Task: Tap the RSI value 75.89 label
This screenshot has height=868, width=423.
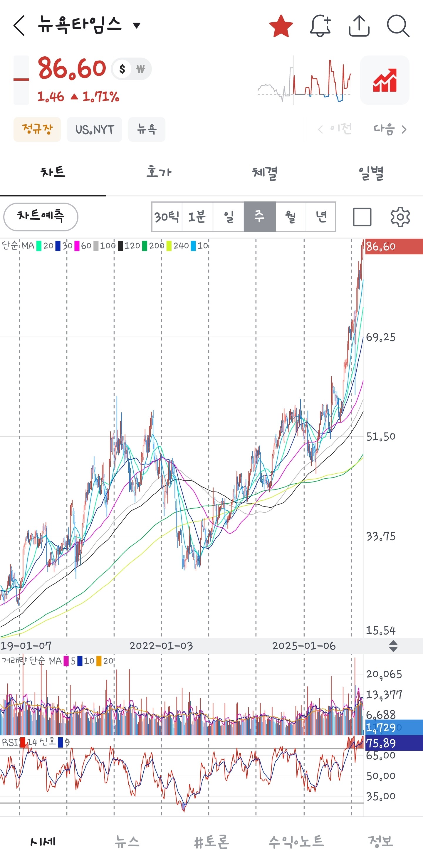Action: (394, 743)
